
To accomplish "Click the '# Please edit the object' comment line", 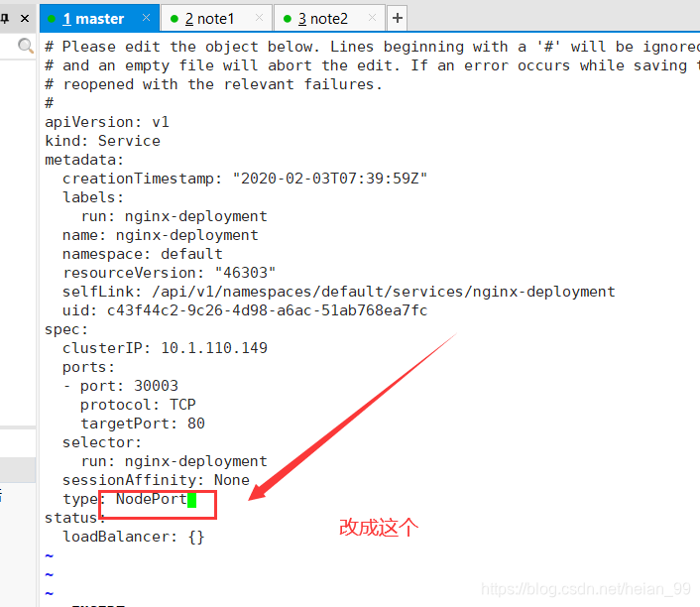I will click(373, 47).
